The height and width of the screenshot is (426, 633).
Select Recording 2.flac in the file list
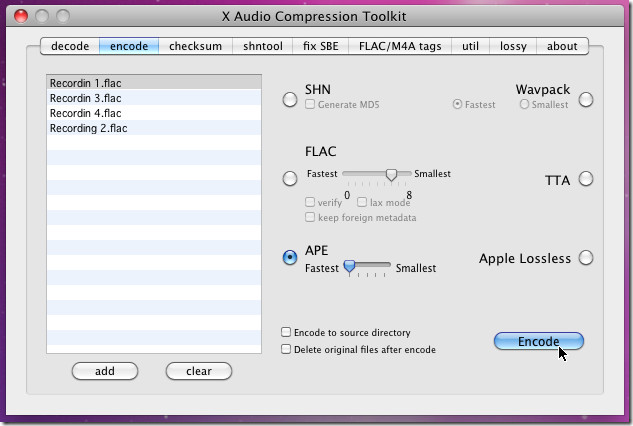pyautogui.click(x=154, y=128)
